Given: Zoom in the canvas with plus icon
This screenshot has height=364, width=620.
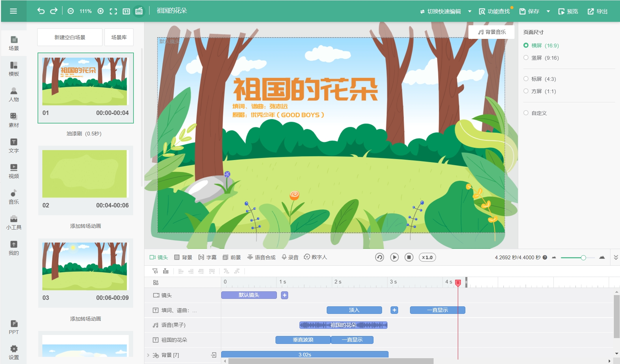Looking at the screenshot, I should tap(100, 11).
